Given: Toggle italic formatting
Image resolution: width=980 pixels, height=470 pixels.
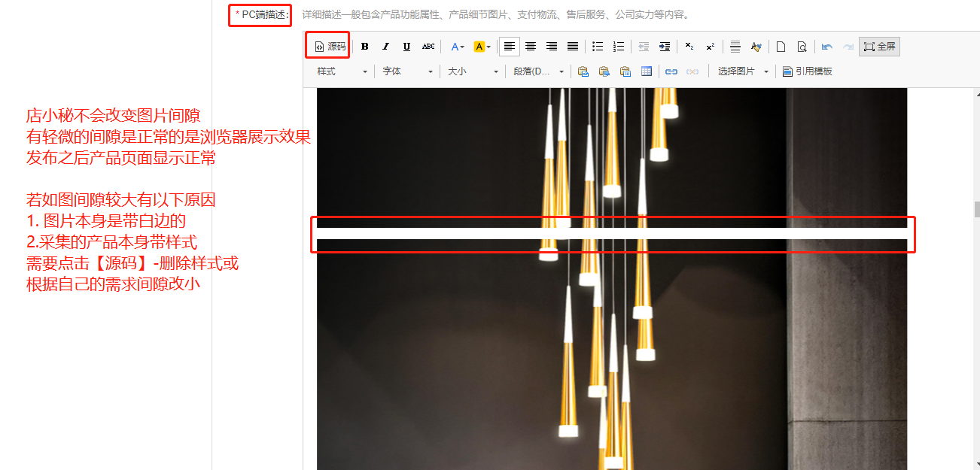Looking at the screenshot, I should click(386, 47).
